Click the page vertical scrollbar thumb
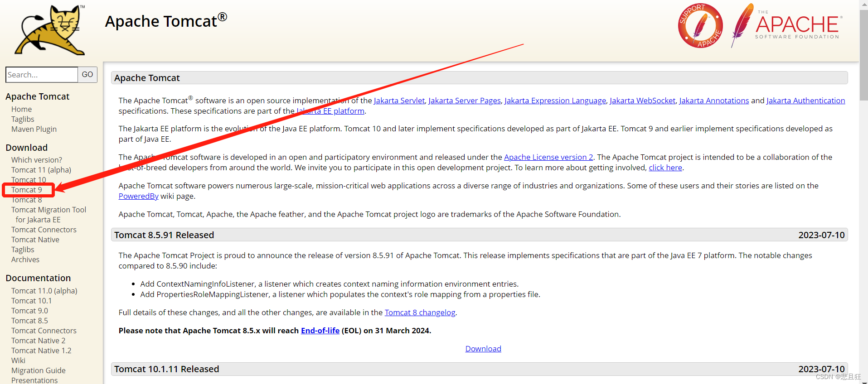The image size is (868, 384). tap(864, 54)
